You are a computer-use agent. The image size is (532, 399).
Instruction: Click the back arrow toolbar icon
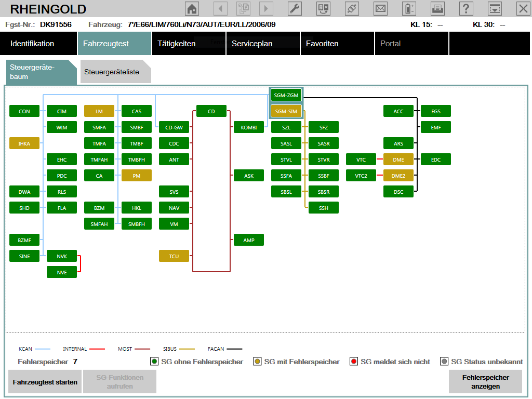coord(220,8)
